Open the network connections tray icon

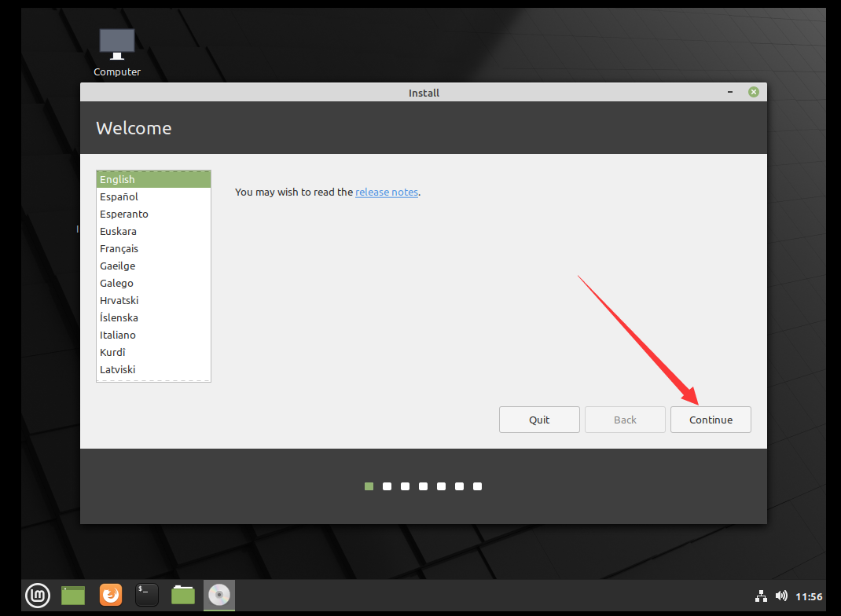point(761,596)
